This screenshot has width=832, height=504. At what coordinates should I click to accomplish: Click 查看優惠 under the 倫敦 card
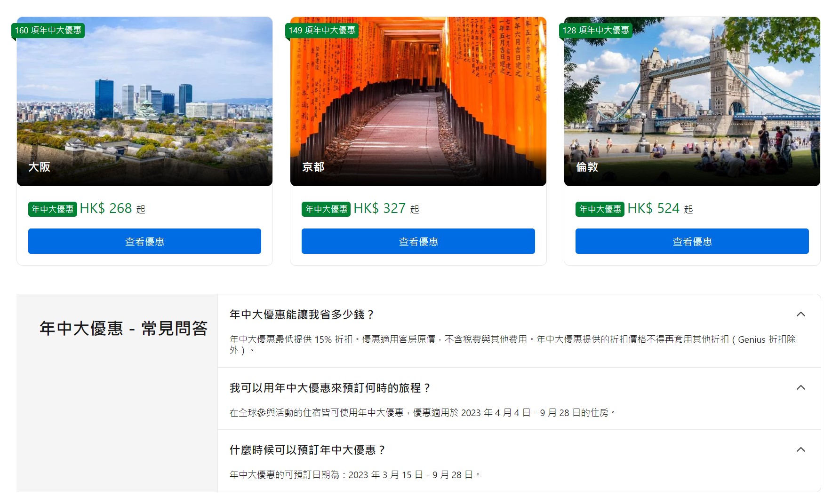tap(691, 241)
